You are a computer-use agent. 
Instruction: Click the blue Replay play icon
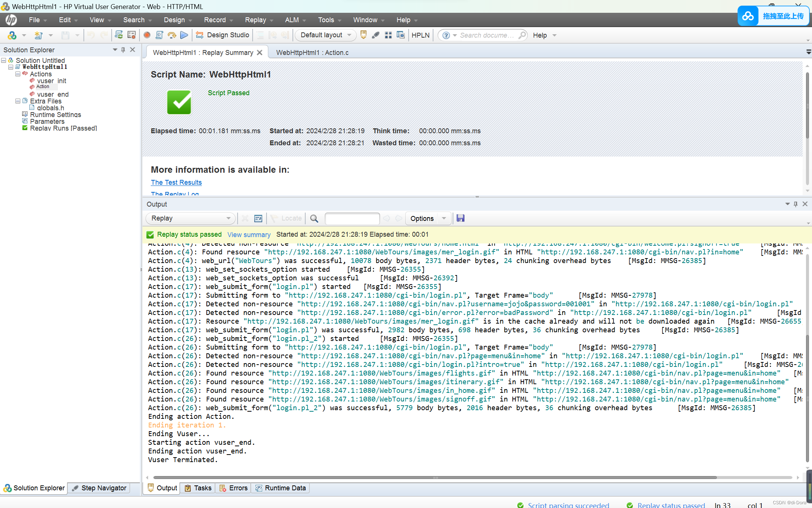[x=184, y=35]
